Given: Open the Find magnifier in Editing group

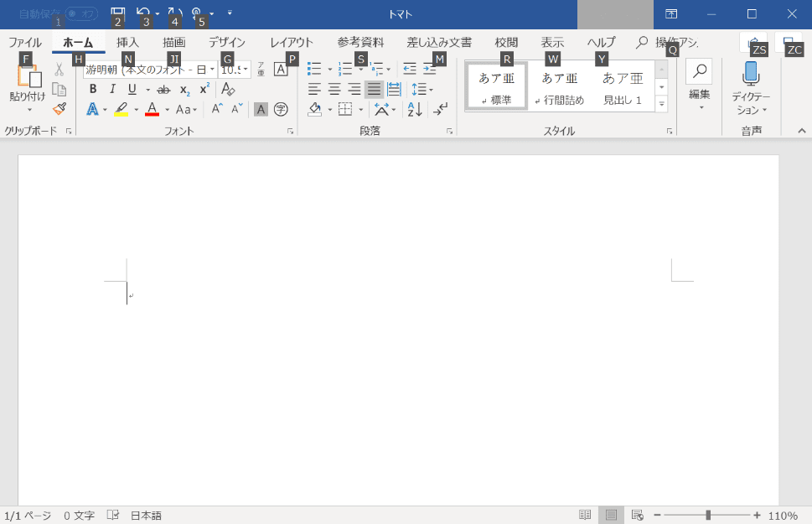Looking at the screenshot, I should point(700,71).
